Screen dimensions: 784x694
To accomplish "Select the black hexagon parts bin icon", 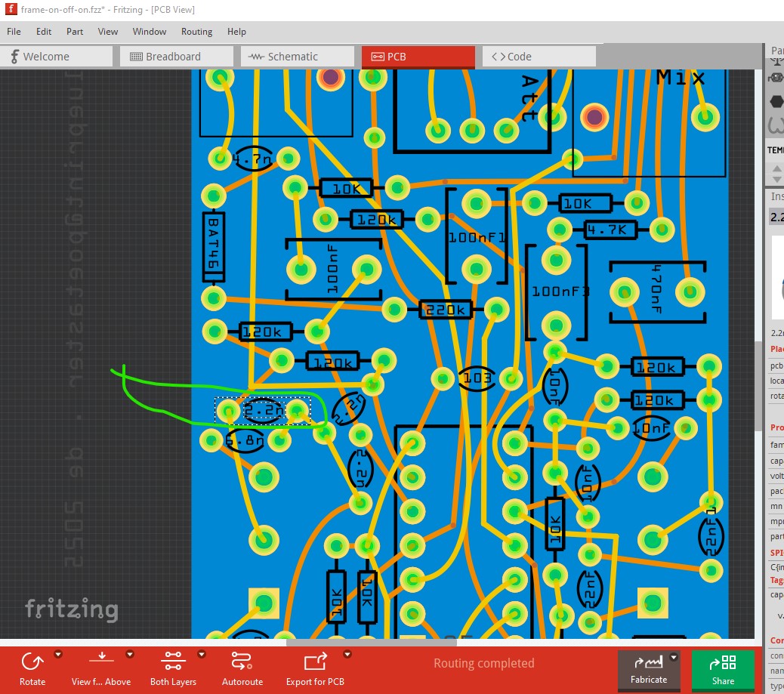I will click(776, 101).
